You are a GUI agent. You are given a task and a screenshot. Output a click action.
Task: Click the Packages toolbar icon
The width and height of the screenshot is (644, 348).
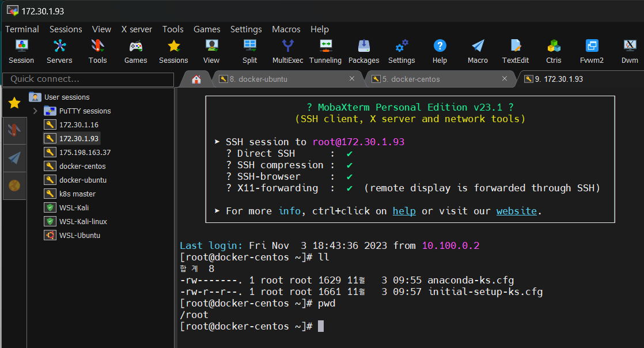(x=364, y=51)
